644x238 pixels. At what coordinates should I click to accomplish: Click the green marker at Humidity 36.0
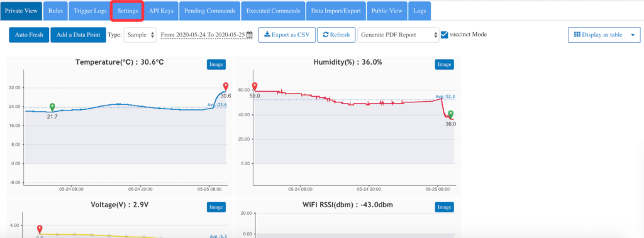tap(450, 114)
